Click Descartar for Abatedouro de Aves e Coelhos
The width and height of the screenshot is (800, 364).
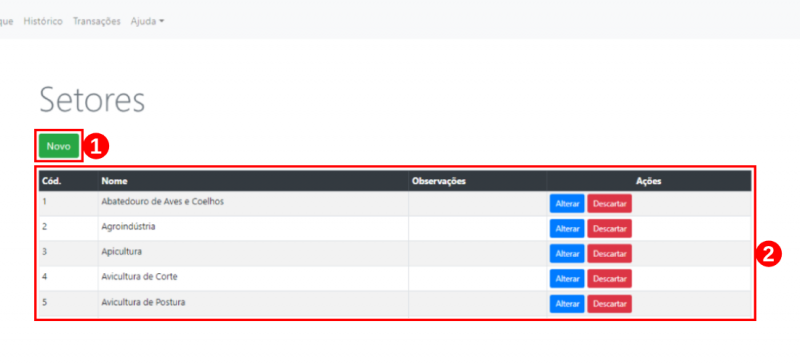point(609,204)
